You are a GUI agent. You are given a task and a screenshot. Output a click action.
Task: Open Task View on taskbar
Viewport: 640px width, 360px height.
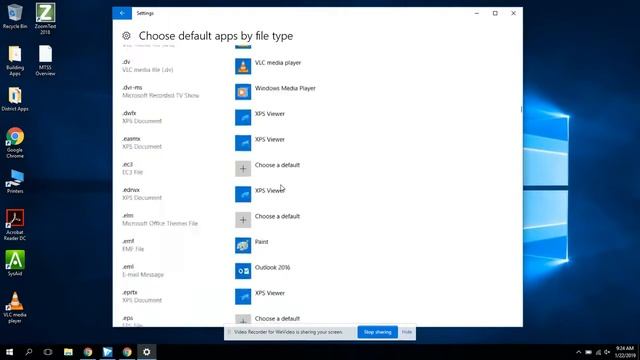point(48,352)
